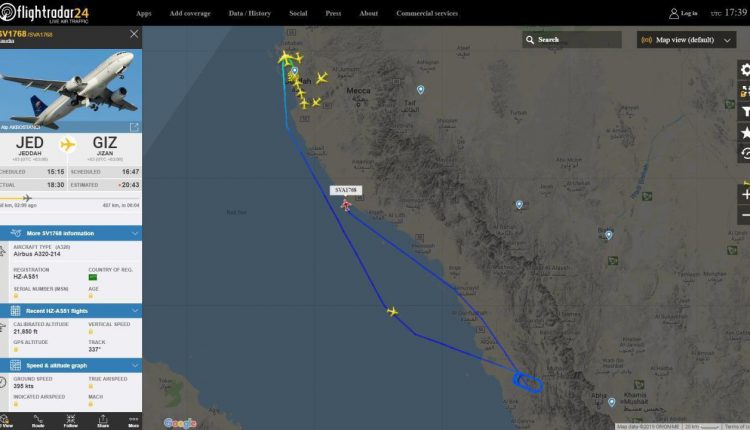Click the Follow aircraft icon
The width and height of the screenshot is (750, 430).
(x=71, y=421)
